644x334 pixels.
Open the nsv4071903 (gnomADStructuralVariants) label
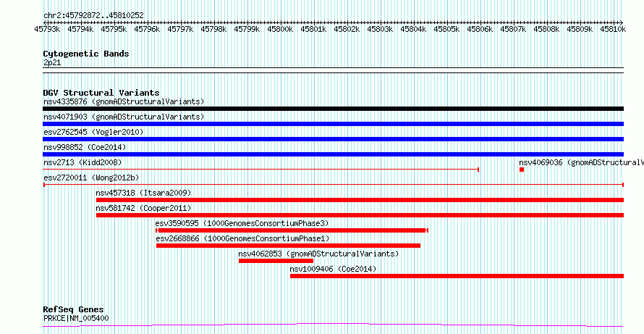124,117
